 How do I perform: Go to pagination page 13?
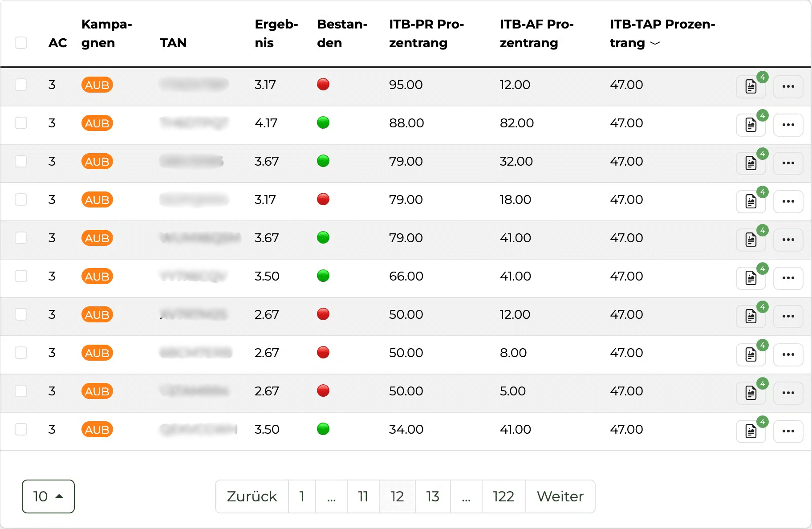[432, 496]
